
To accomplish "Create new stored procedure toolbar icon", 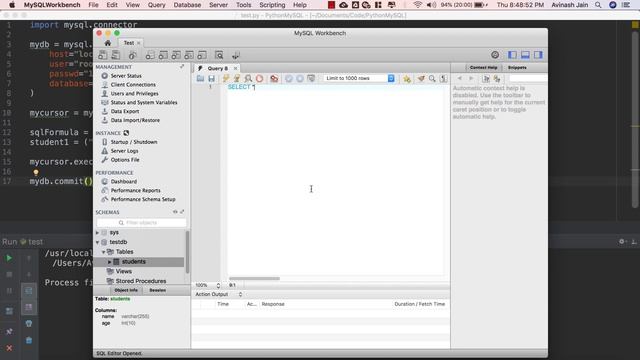I will 189,55.
